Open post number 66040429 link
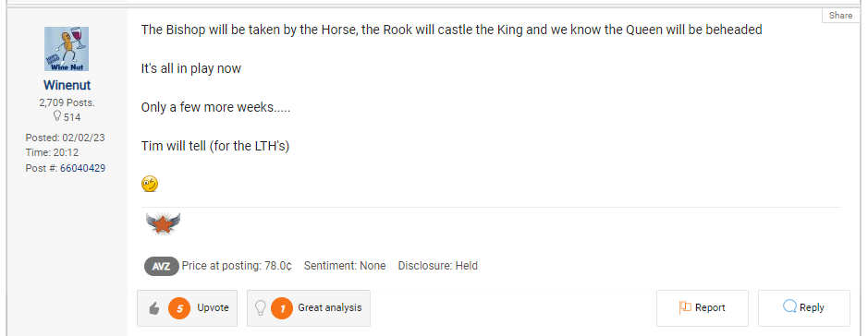Viewport: 868px width, 336px height. [x=82, y=168]
